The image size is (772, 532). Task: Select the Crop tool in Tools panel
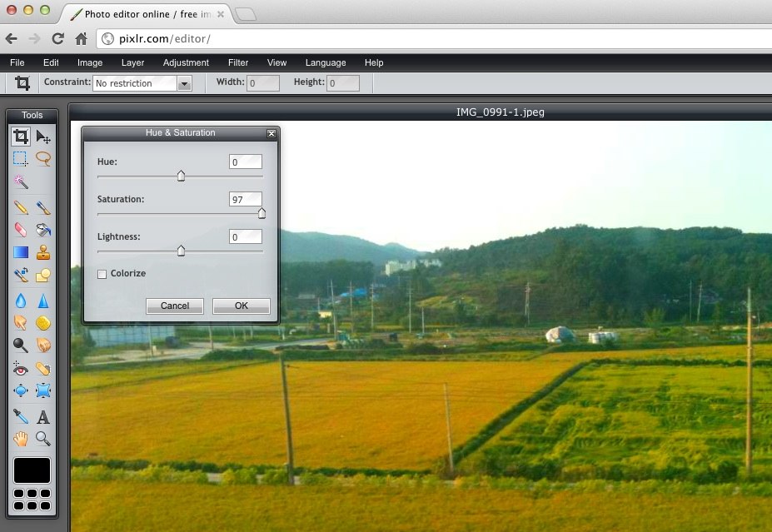(21, 137)
